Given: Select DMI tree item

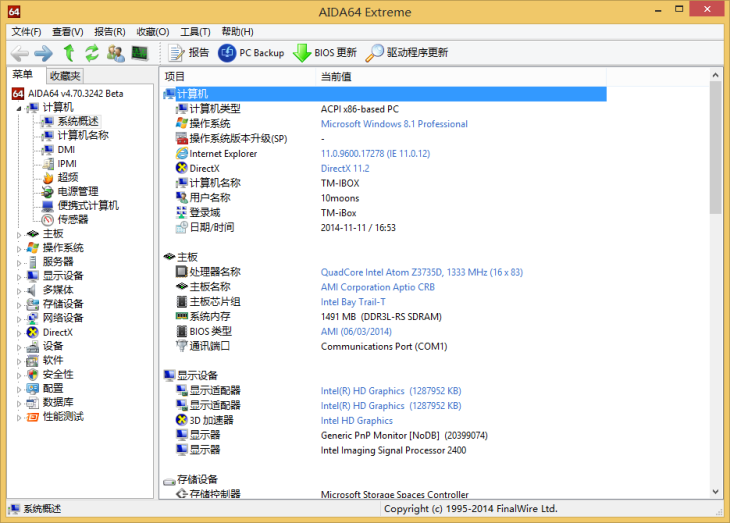Looking at the screenshot, I should point(66,149).
